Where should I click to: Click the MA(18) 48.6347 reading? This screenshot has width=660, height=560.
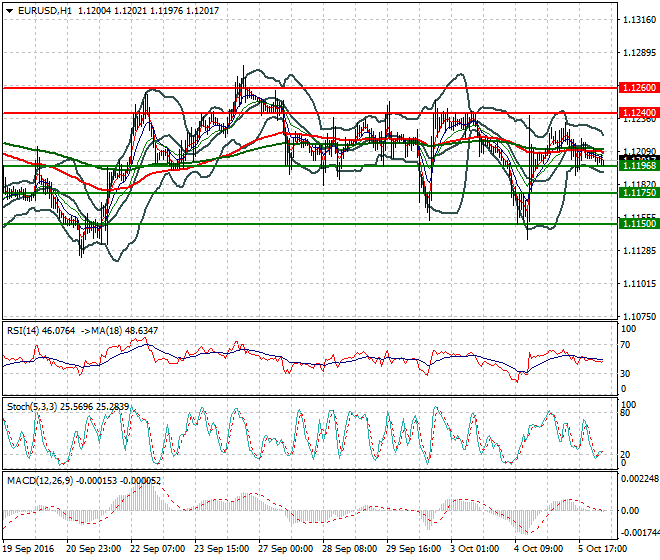(125, 331)
